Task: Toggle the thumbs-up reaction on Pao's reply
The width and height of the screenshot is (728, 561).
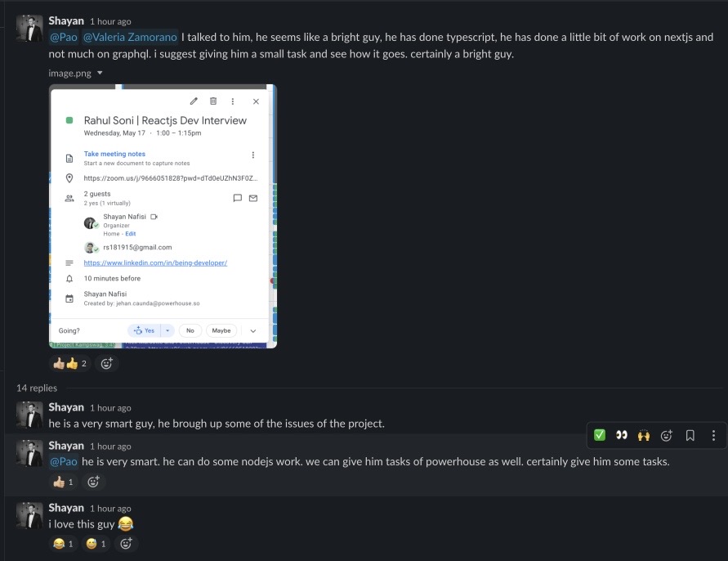Action: click(60, 482)
